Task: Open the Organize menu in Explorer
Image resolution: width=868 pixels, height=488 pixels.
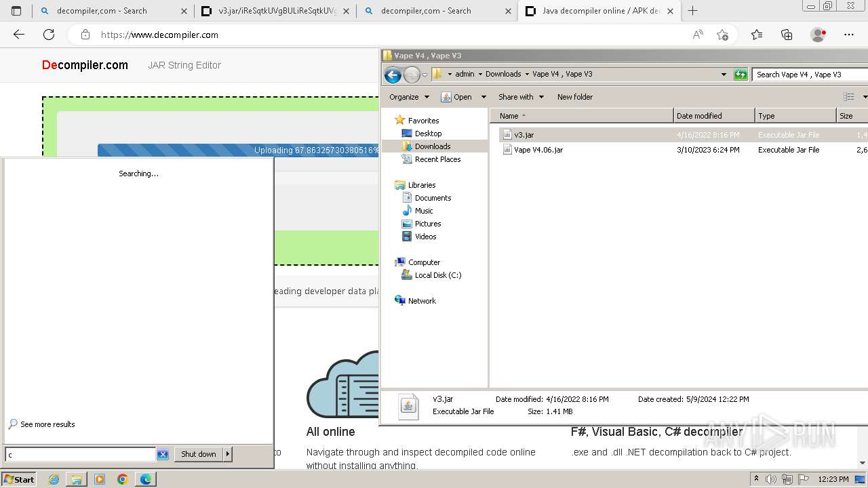Action: click(409, 97)
